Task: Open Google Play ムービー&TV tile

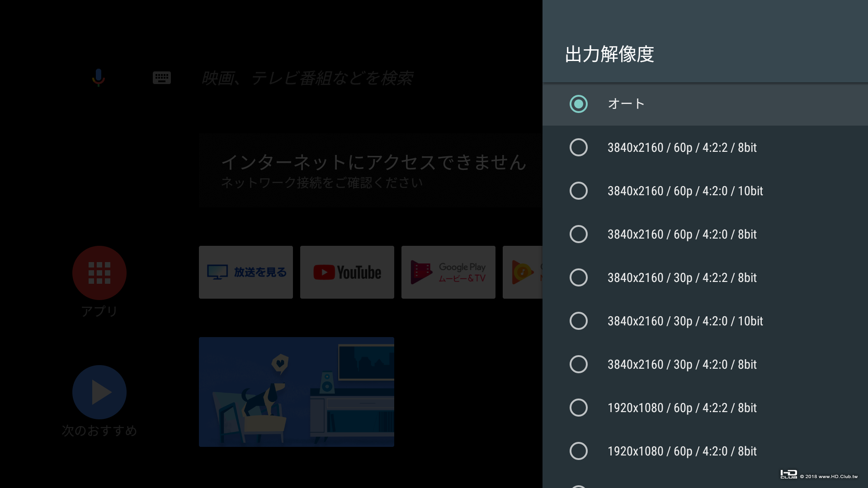Action: (x=448, y=272)
